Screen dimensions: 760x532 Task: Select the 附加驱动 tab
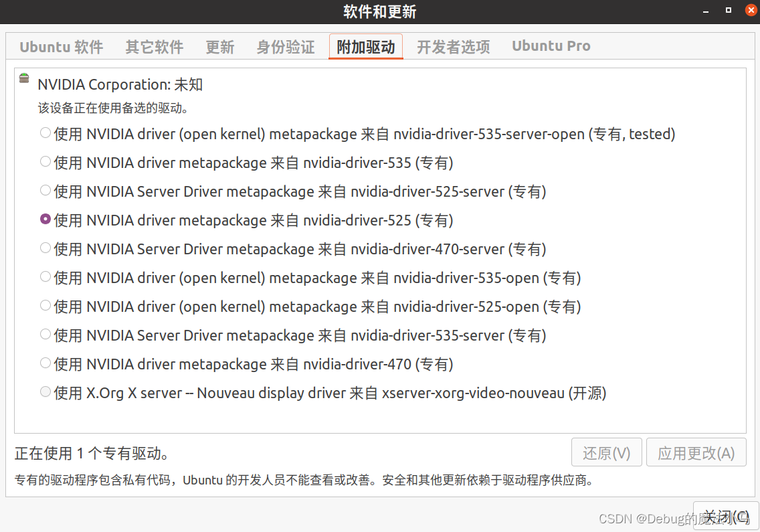click(366, 47)
